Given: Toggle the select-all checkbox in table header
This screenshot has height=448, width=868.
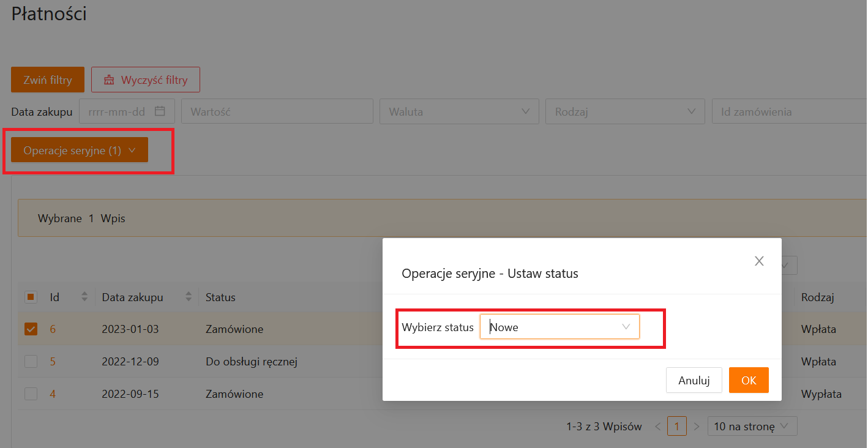Looking at the screenshot, I should click(31, 297).
